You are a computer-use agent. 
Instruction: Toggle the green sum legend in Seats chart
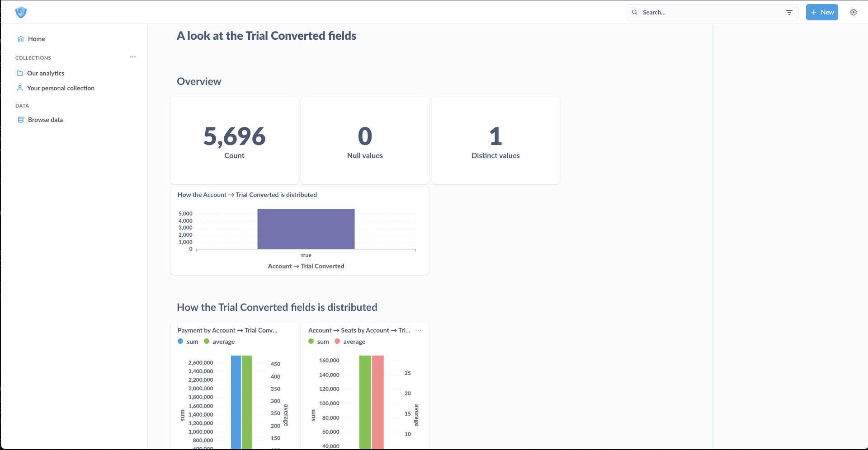pyautogui.click(x=319, y=342)
